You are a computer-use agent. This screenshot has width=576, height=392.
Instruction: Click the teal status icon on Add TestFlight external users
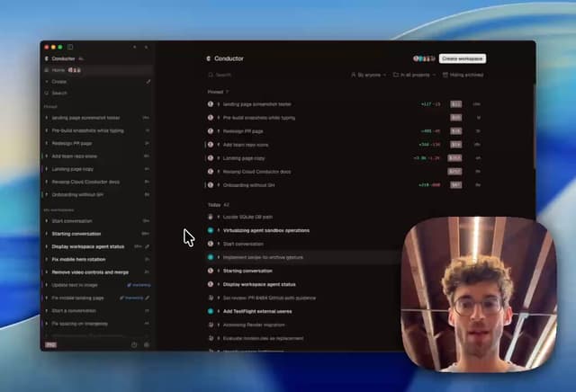[211, 311]
